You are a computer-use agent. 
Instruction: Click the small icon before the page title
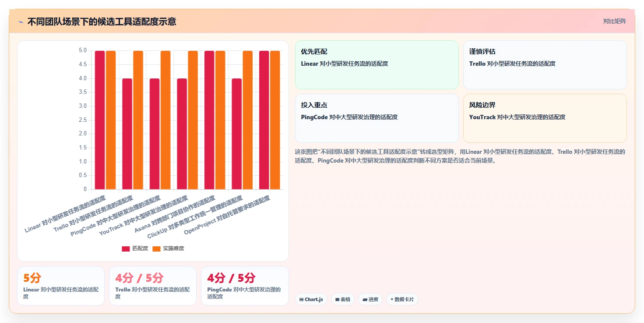tap(21, 22)
